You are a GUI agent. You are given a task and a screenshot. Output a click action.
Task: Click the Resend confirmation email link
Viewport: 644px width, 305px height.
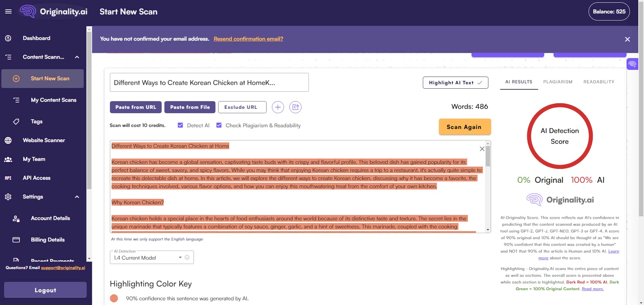[248, 39]
